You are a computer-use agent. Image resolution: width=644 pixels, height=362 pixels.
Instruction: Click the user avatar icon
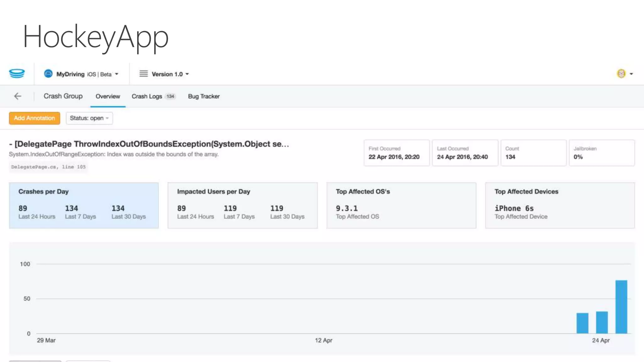coord(621,74)
